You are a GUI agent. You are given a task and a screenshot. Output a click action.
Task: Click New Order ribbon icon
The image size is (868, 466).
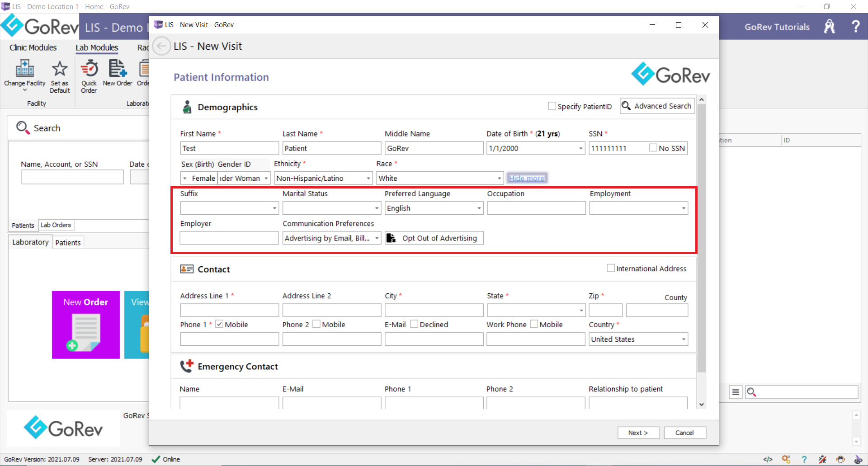coord(118,68)
